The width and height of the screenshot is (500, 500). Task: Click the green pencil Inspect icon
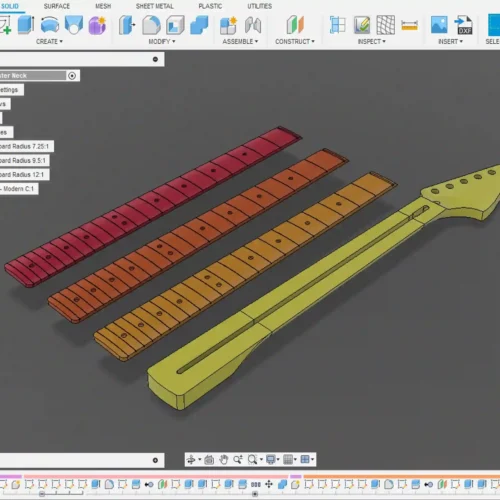point(362,25)
